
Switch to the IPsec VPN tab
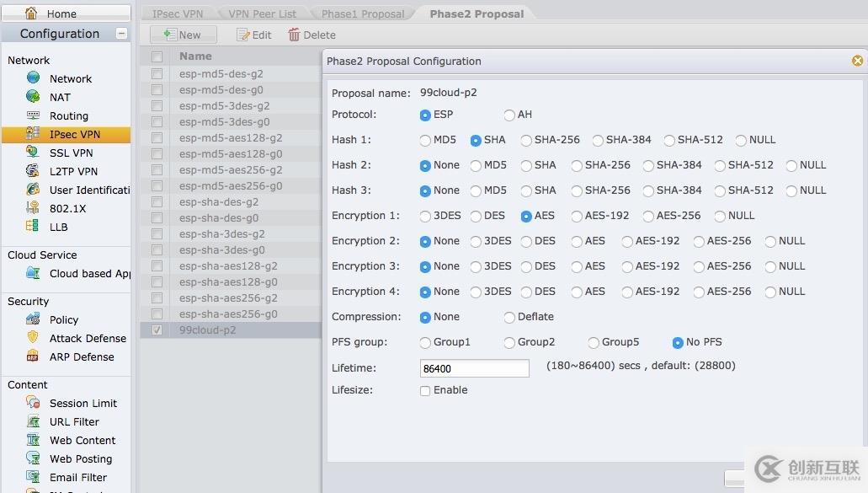[178, 13]
